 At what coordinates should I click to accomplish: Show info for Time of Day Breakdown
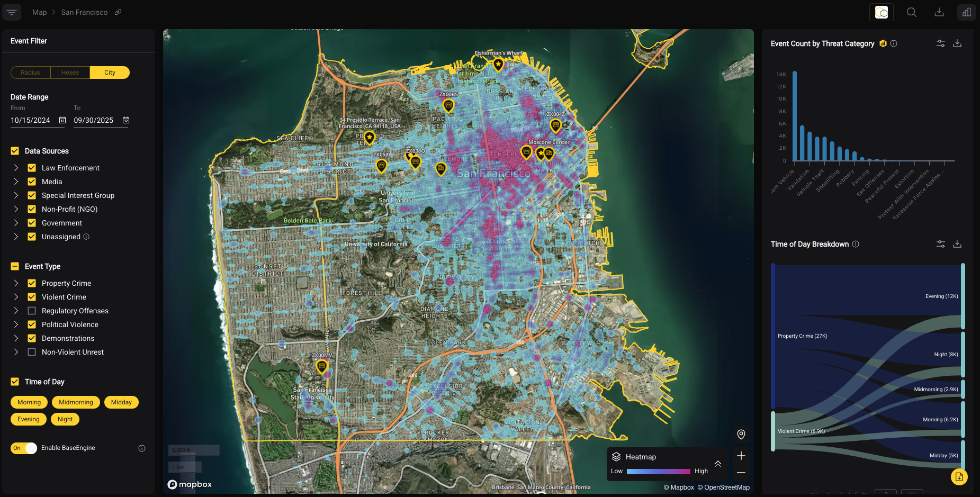pyautogui.click(x=856, y=244)
